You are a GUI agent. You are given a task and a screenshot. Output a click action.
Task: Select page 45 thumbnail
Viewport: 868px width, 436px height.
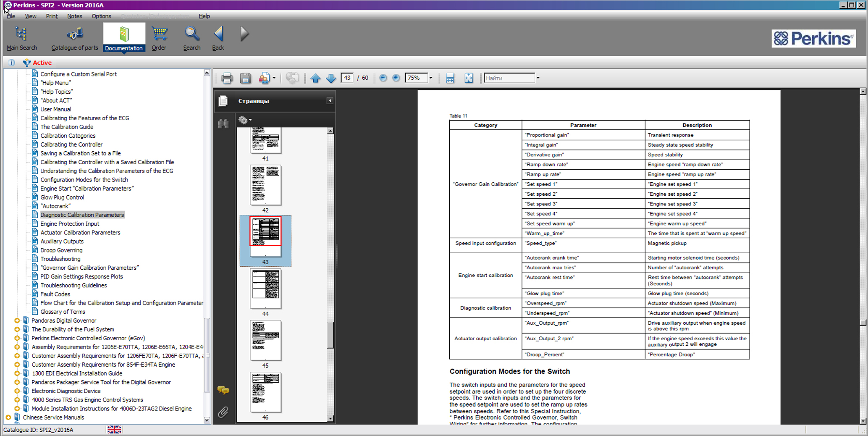[x=265, y=341]
